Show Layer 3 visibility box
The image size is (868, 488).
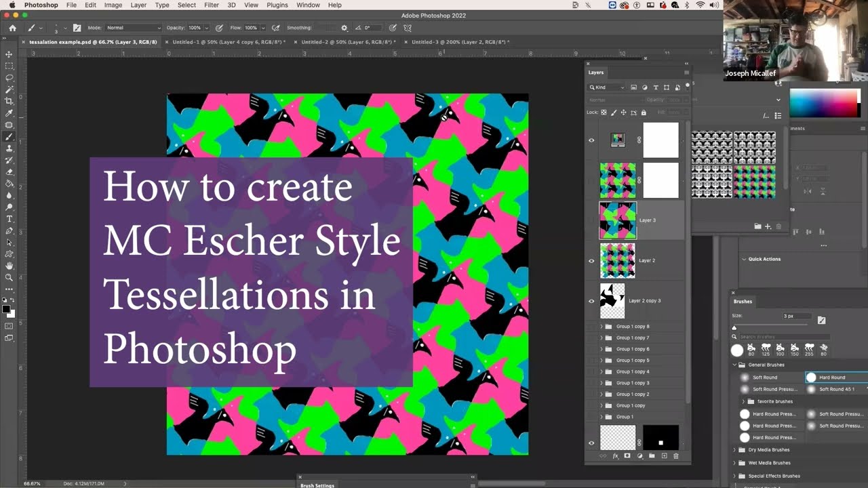[591, 220]
